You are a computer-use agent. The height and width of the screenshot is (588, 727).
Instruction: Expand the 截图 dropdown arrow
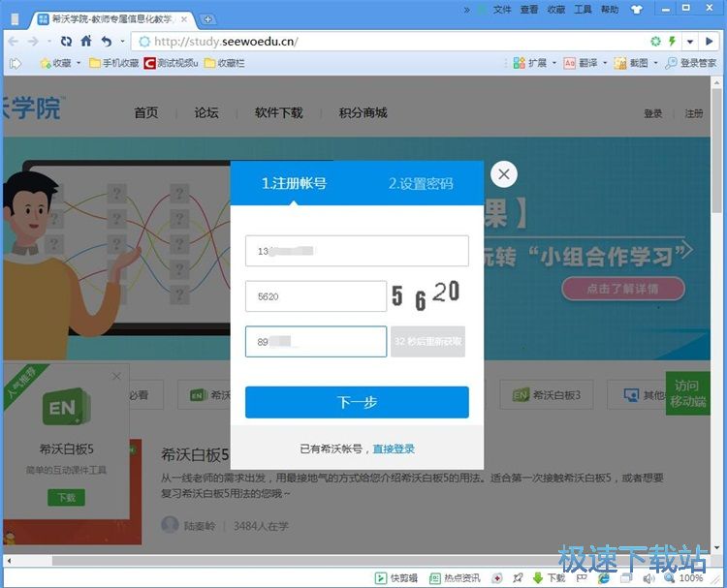(655, 63)
